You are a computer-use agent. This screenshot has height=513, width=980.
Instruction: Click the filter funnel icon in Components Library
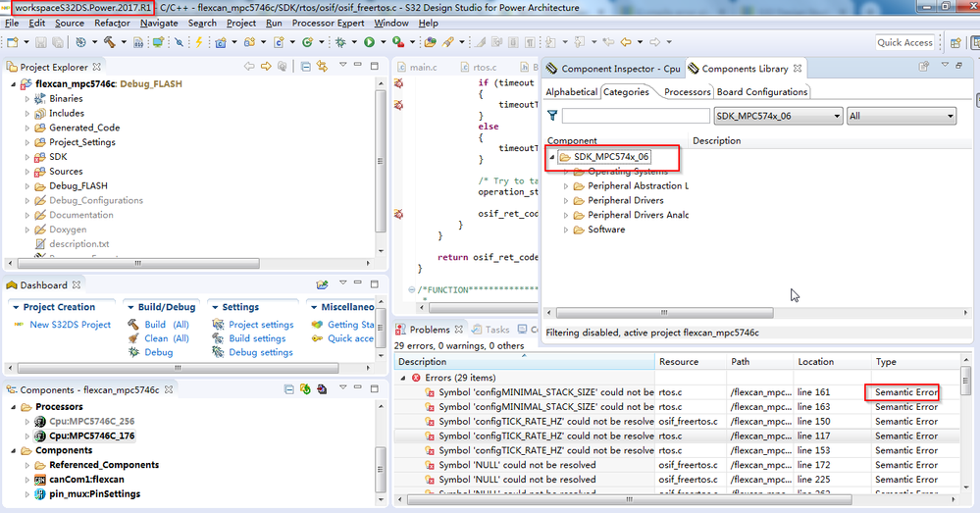[x=552, y=116]
